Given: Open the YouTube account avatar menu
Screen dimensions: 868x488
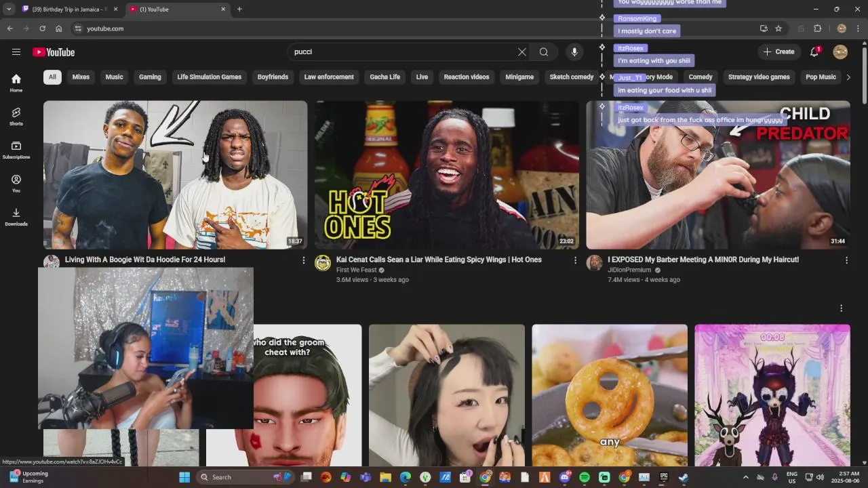Looking at the screenshot, I should pos(840,52).
